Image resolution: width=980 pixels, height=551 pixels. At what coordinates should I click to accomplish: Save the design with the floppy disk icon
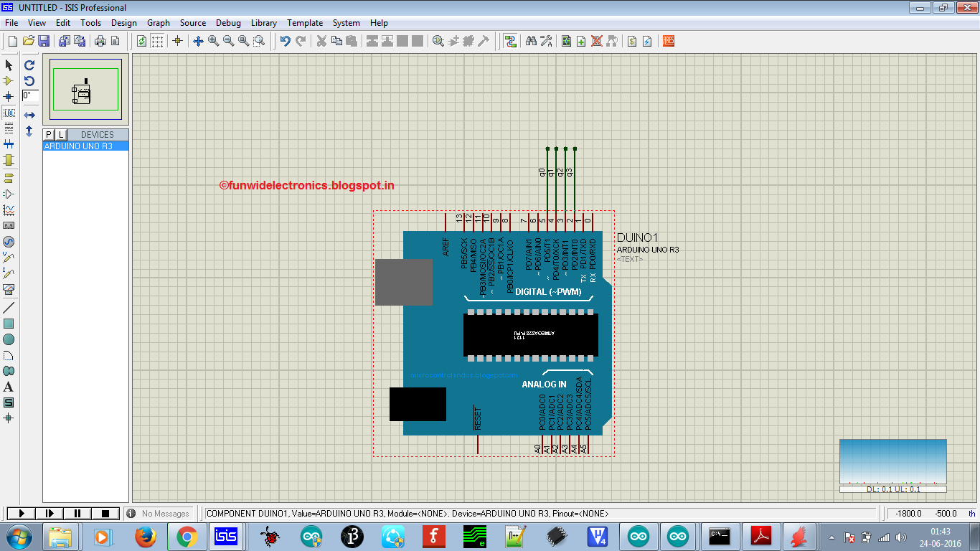[44, 42]
